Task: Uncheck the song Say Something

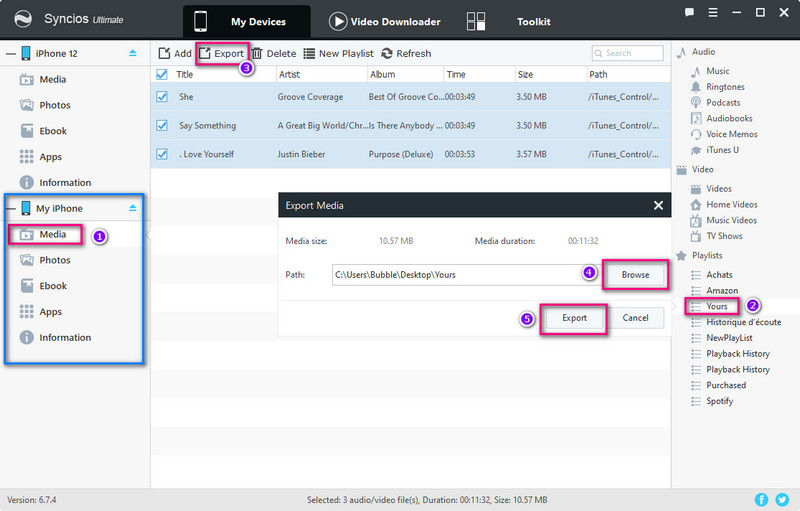Action: [x=162, y=125]
